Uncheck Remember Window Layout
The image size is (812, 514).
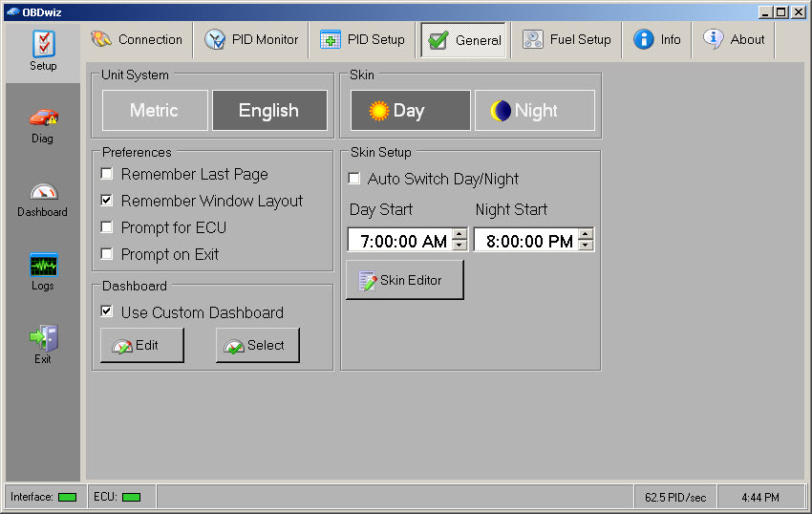(x=107, y=201)
